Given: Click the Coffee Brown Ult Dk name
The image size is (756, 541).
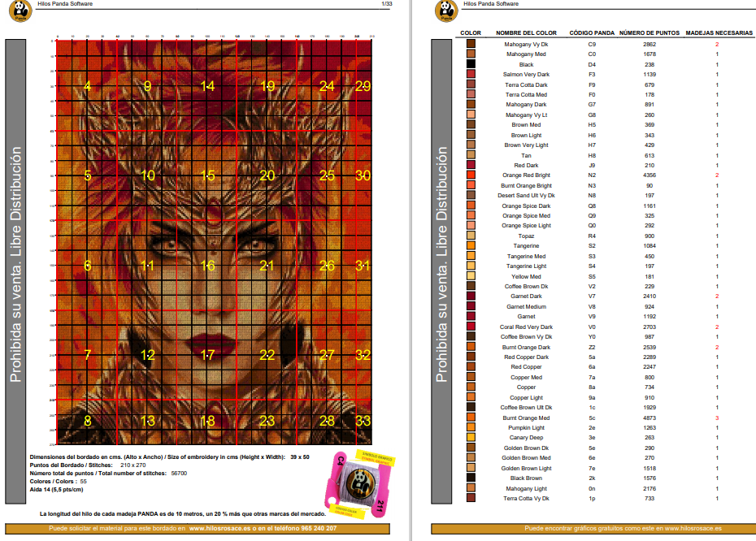Looking at the screenshot, I should pos(526,407).
